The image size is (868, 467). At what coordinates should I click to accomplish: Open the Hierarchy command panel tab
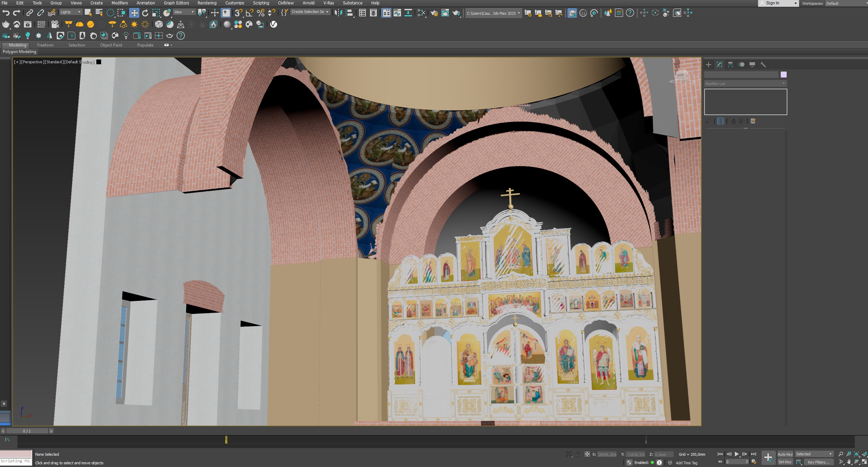(730, 65)
